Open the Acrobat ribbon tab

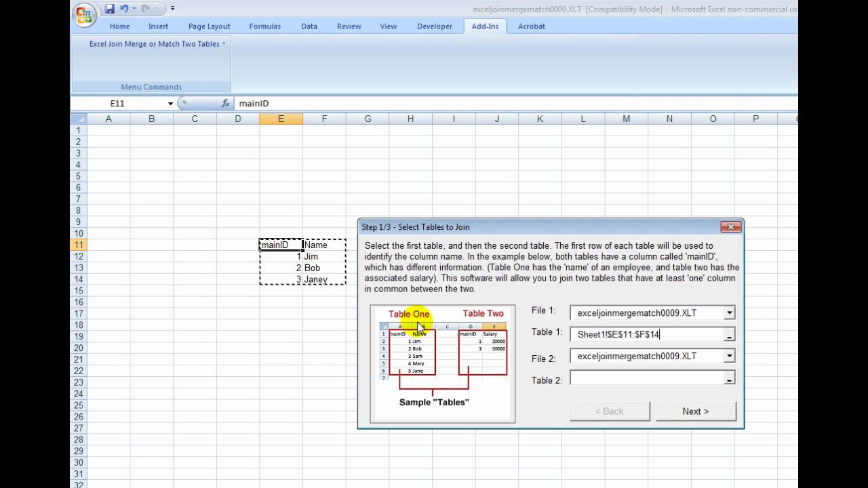532,26
